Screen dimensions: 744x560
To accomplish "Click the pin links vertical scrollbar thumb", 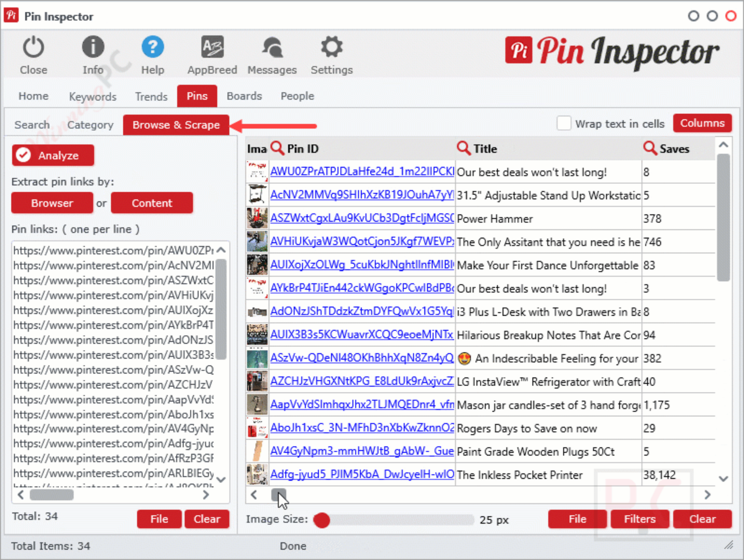I will pyautogui.click(x=221, y=309).
